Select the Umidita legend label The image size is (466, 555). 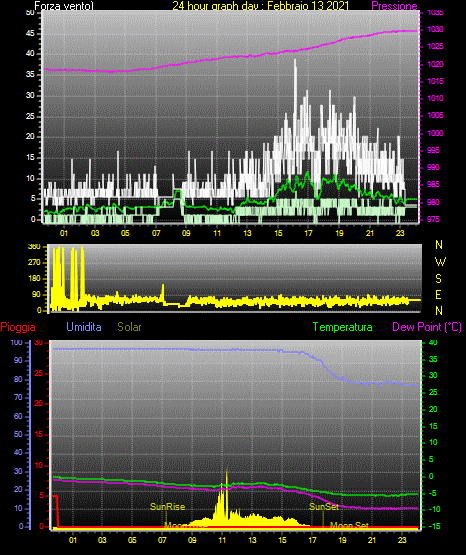click(x=84, y=327)
